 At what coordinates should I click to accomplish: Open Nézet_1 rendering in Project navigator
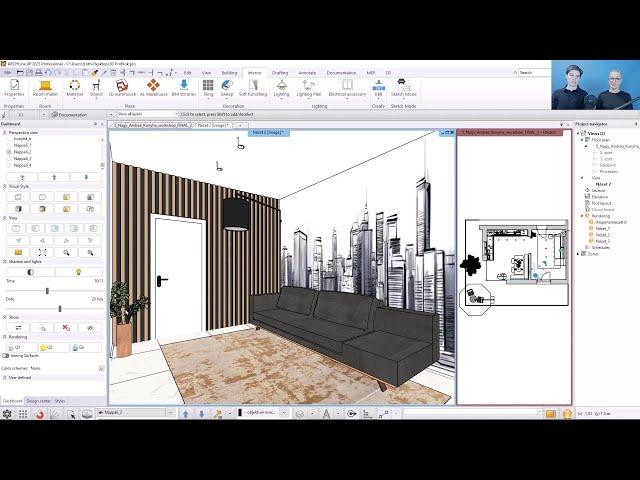coord(602,229)
